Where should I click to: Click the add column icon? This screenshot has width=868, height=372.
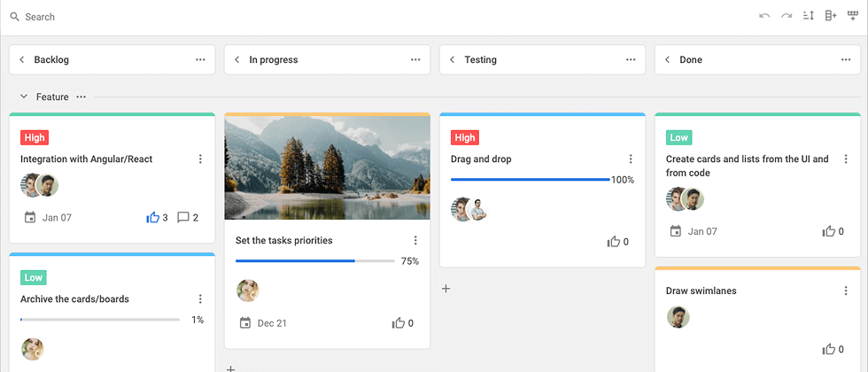coord(831,16)
